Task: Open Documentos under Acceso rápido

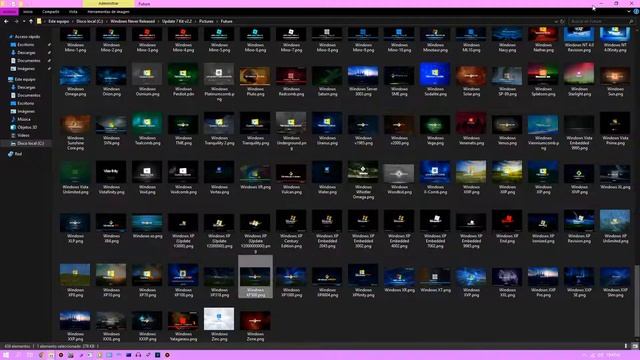Action: (29, 61)
